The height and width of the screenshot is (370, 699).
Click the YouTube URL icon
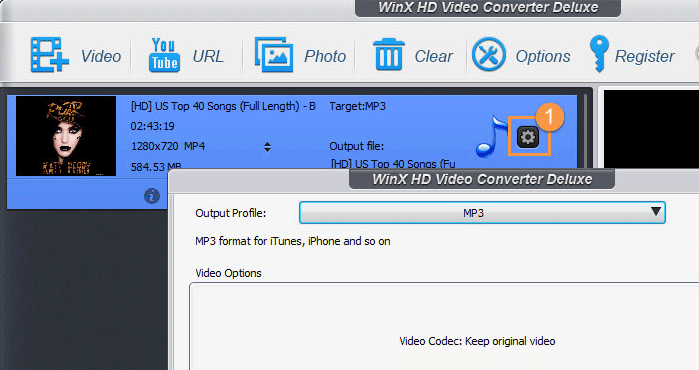tap(164, 55)
